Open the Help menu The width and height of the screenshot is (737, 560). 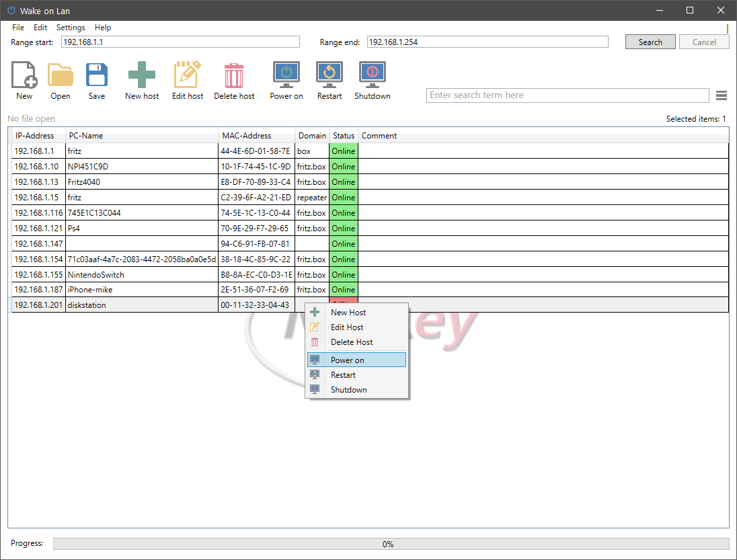102,28
